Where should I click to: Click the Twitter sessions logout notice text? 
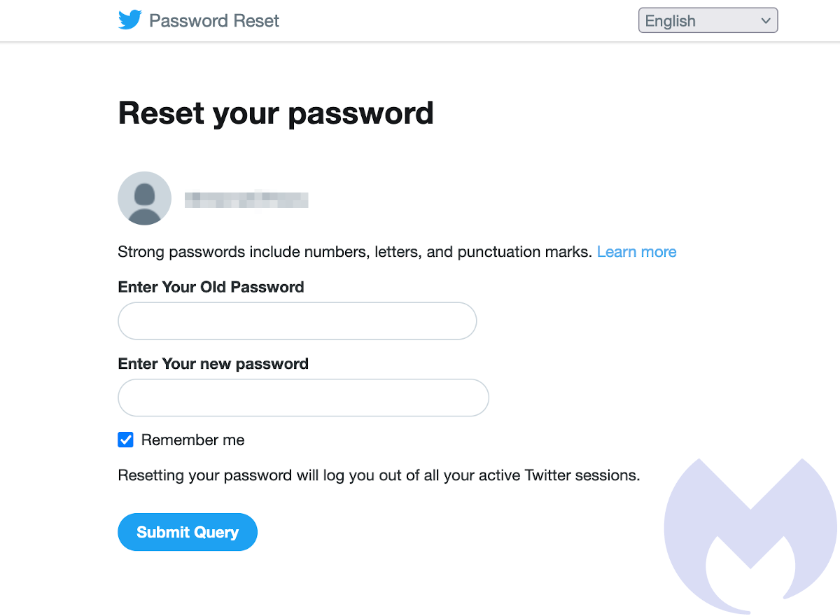pos(379,476)
